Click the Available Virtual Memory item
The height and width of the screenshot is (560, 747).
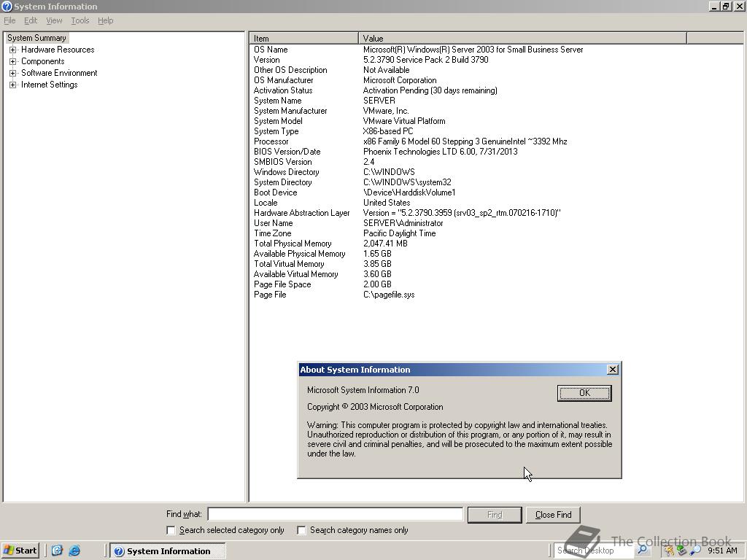pos(296,274)
